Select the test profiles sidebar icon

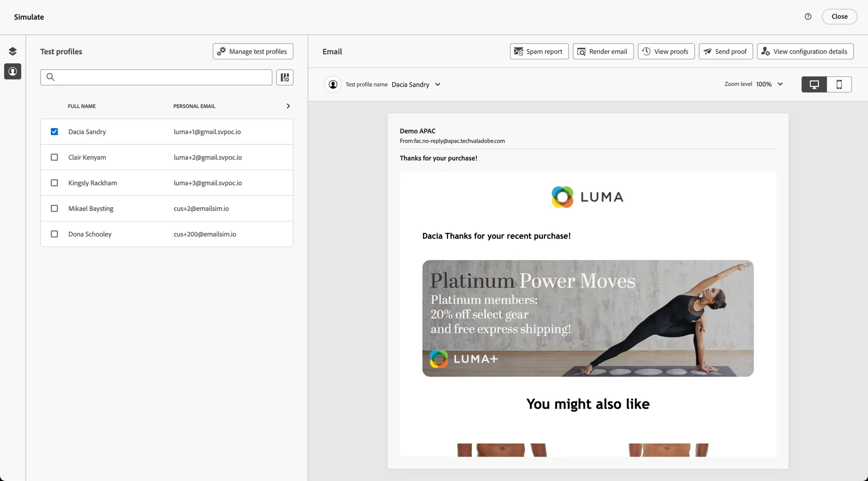pyautogui.click(x=13, y=71)
